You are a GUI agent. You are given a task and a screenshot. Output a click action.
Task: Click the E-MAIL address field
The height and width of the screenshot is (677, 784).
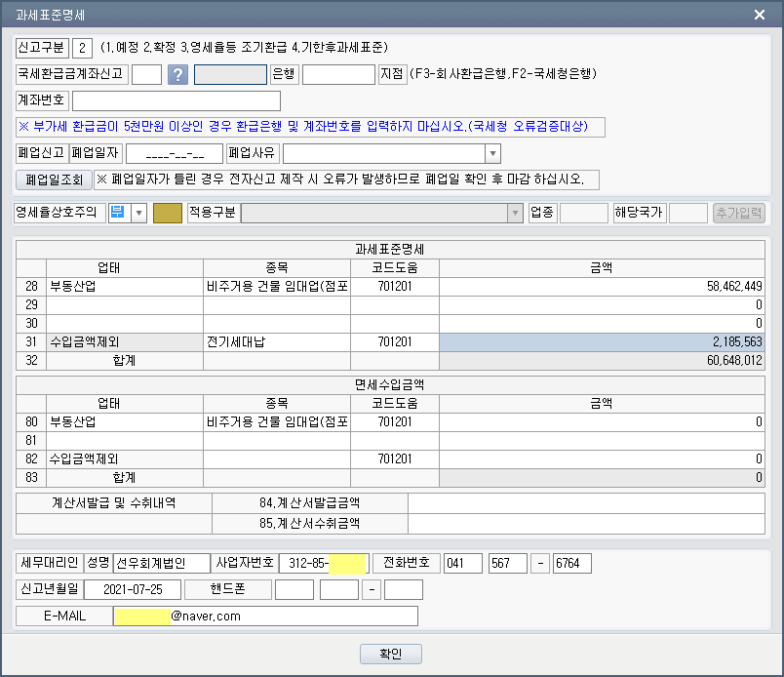tap(265, 617)
